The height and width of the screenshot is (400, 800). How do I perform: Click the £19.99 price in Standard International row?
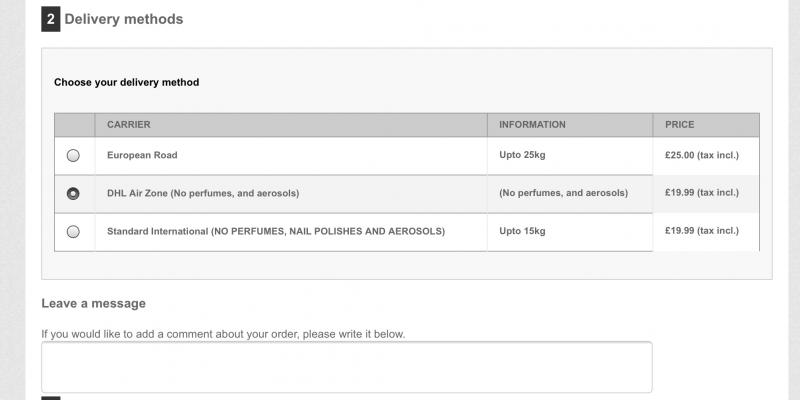[x=701, y=231]
